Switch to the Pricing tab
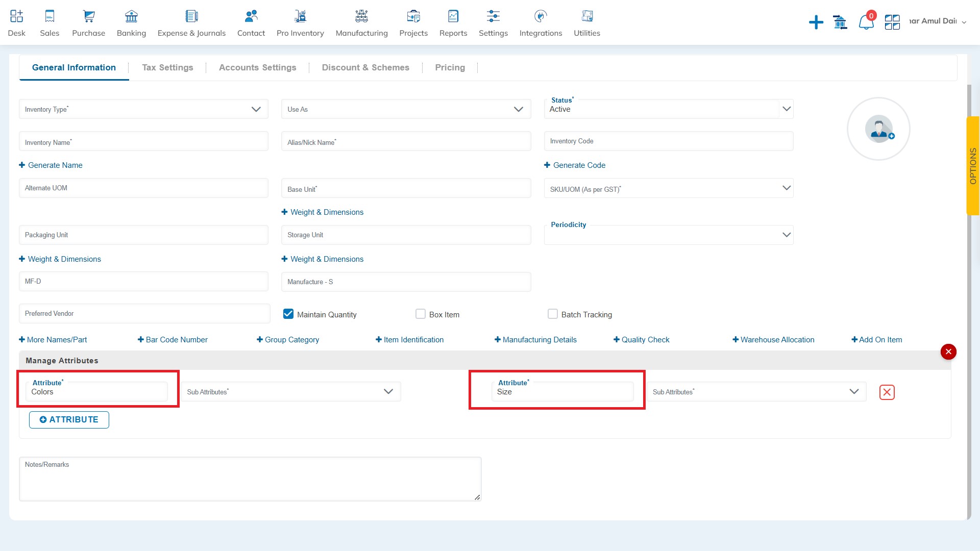 450,67
